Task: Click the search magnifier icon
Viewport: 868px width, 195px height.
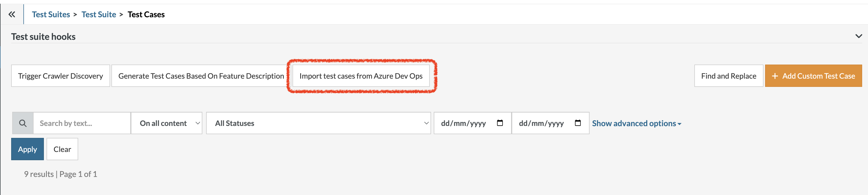Action: tap(23, 123)
